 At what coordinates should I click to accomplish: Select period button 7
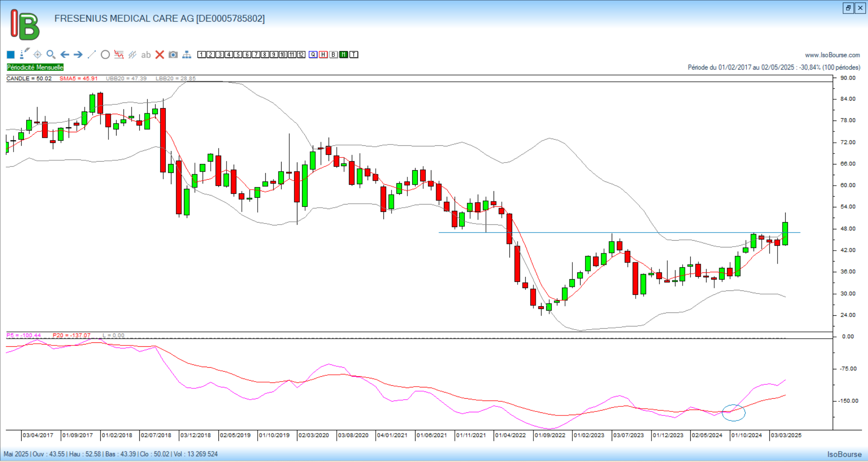[256, 55]
